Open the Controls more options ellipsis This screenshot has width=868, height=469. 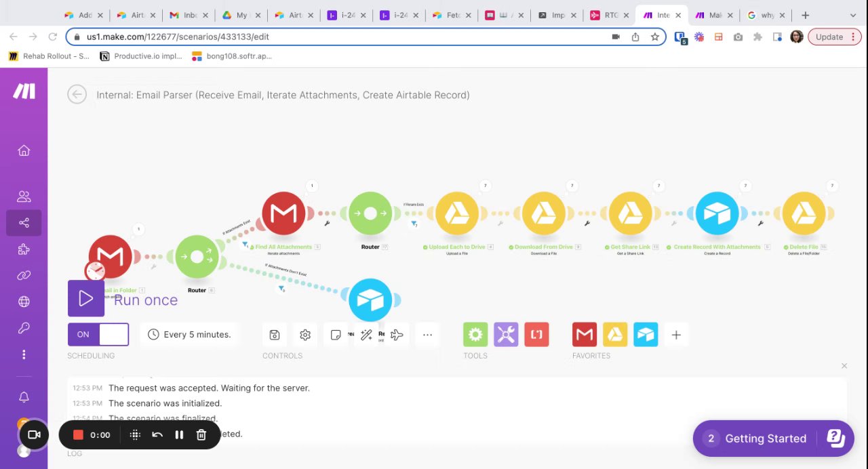[427, 335]
